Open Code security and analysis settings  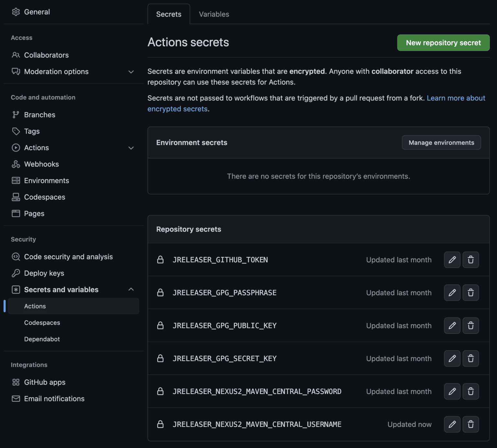coord(68,257)
